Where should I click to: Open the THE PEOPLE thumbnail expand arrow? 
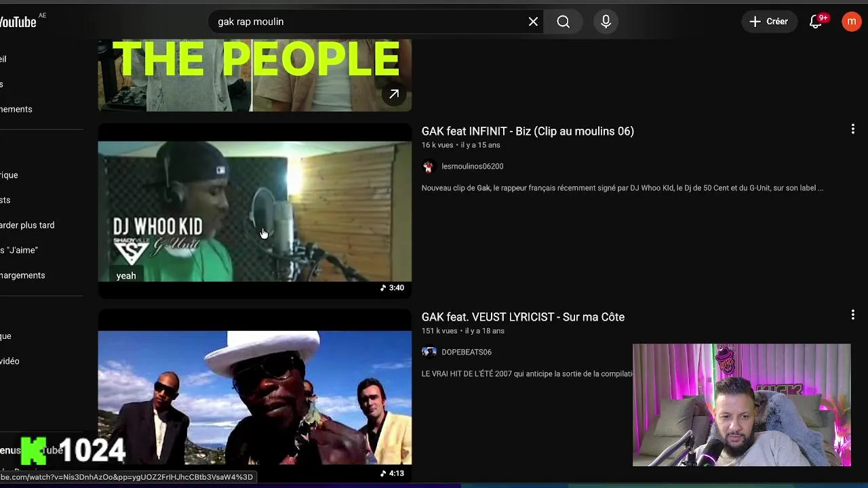click(x=394, y=94)
